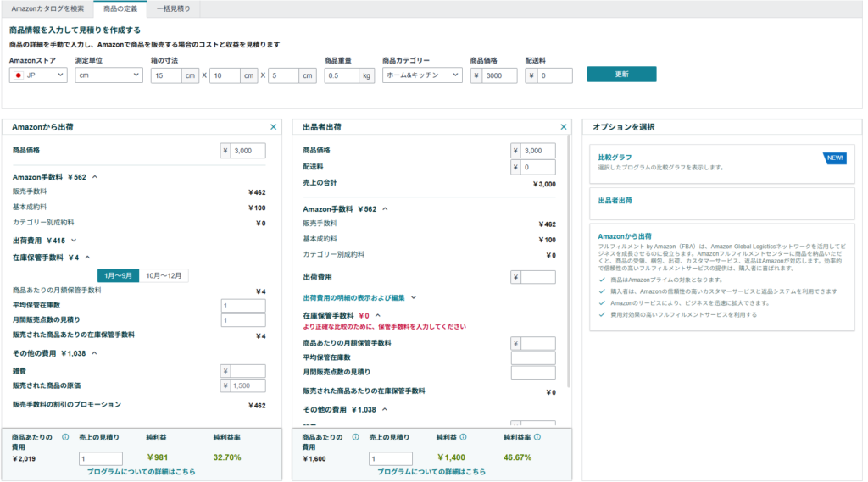Screen dimensions: 868x482
Task: Click 月間販売点数の見積り field in Amazonから出荷
Action: pos(243,320)
